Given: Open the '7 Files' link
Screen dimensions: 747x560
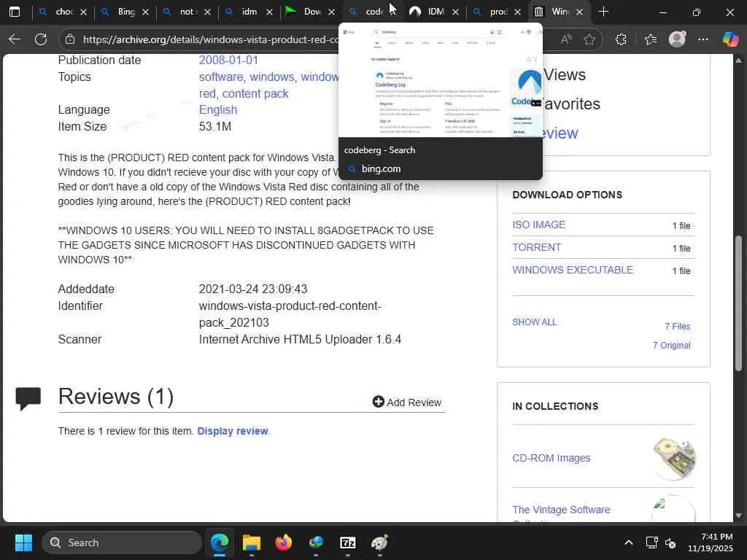Looking at the screenshot, I should 678,326.
